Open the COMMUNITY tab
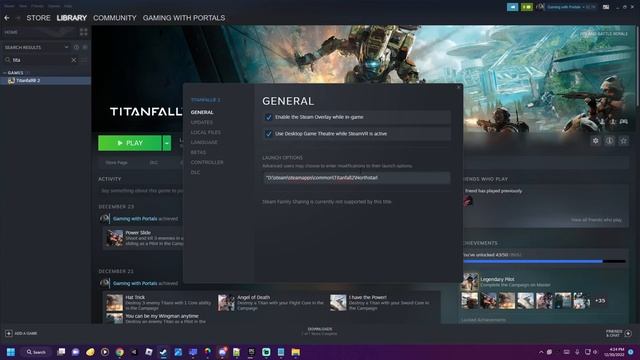640x360 pixels. click(x=115, y=18)
